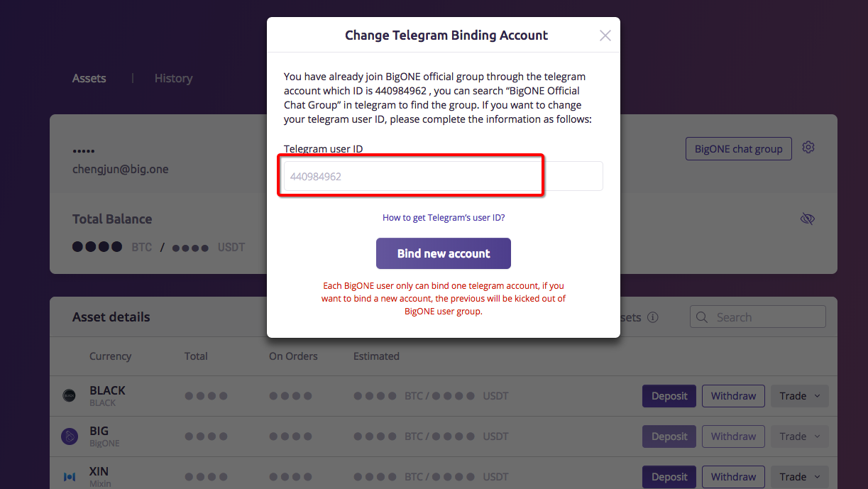Image resolution: width=868 pixels, height=489 pixels.
Task: Close the Telegram binding dialog
Action: (x=605, y=35)
